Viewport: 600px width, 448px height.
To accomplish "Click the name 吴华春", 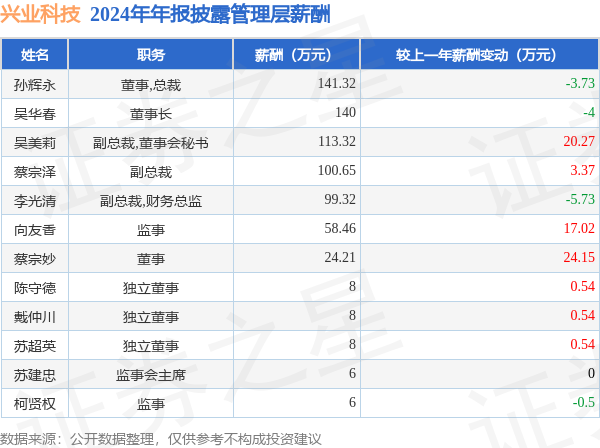I will click(35, 114).
